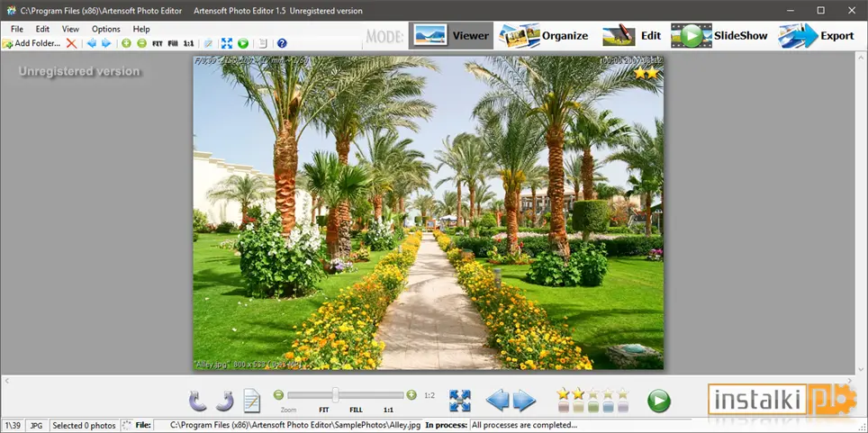Click the document page icon in the top toolbar

coord(263,43)
